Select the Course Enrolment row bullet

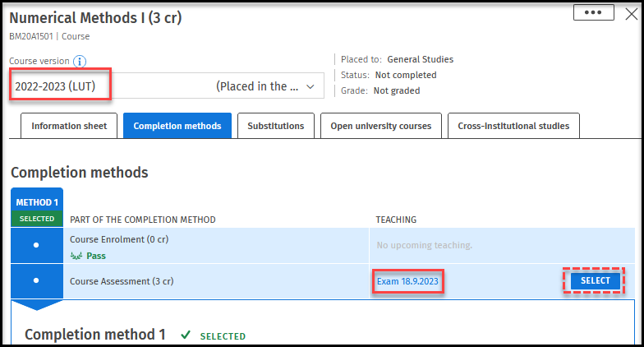click(37, 246)
